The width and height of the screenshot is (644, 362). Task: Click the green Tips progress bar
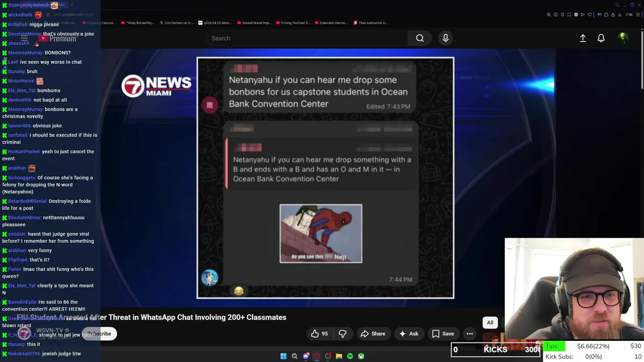point(555,346)
